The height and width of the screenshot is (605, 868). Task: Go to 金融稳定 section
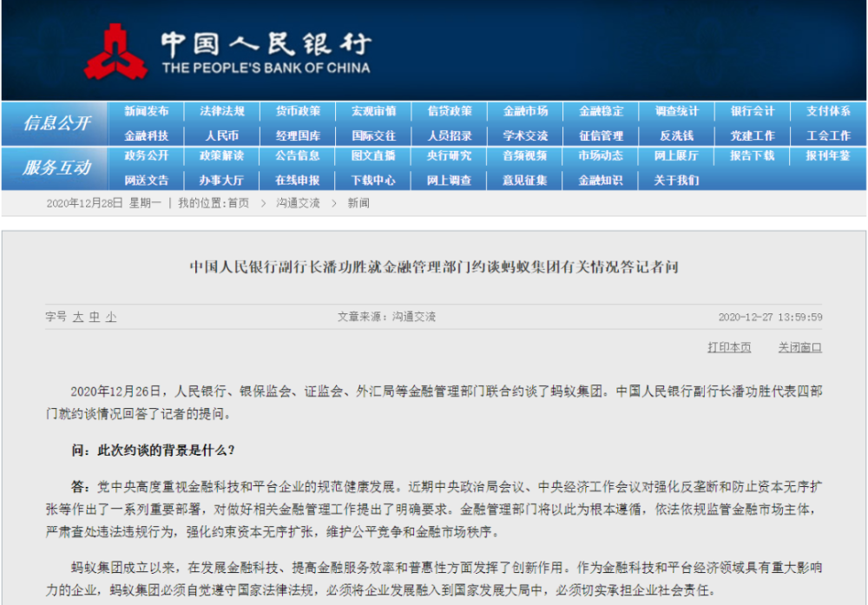click(602, 111)
